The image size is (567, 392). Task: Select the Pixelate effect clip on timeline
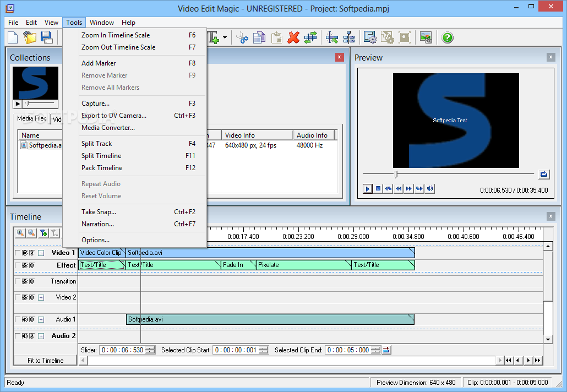pos(304,265)
